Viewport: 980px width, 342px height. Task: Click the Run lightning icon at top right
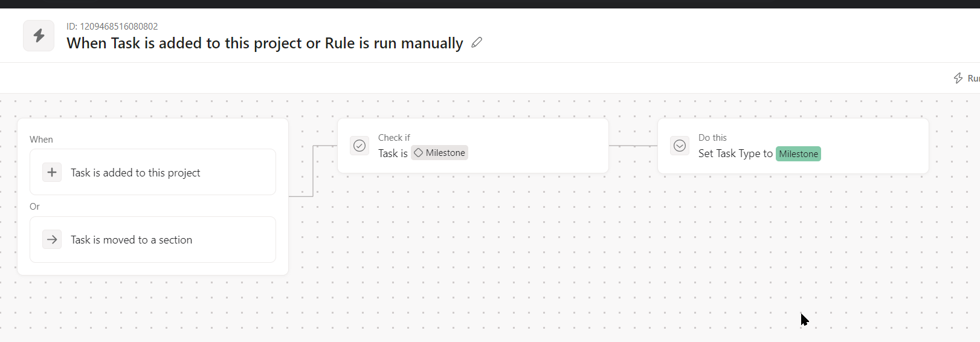(x=958, y=78)
